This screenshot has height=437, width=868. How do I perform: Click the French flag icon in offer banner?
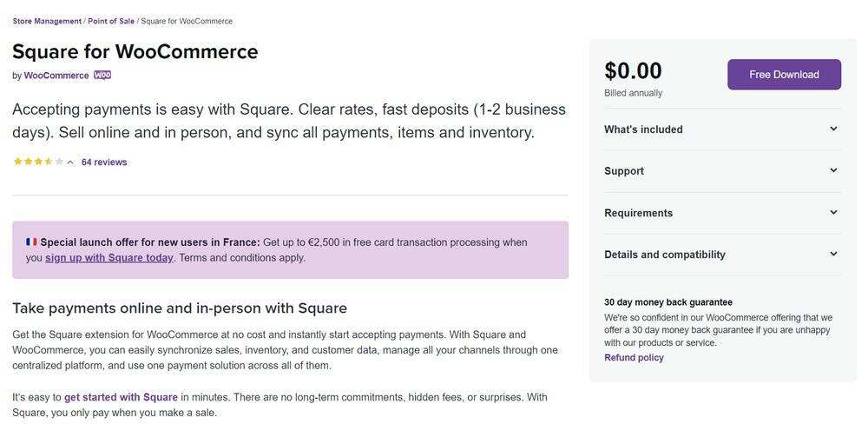pos(31,242)
